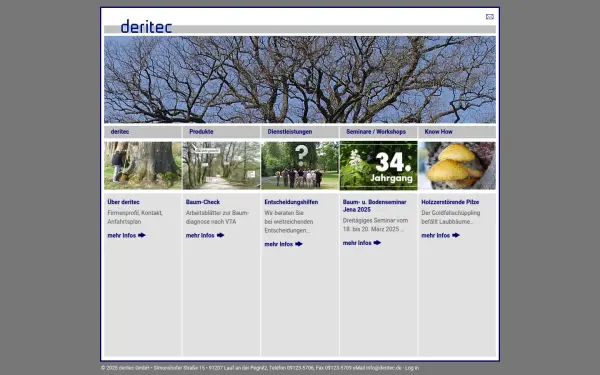This screenshot has height=375, width=600.
Task: Click the large bare tree banner image
Action: pyautogui.click(x=300, y=80)
